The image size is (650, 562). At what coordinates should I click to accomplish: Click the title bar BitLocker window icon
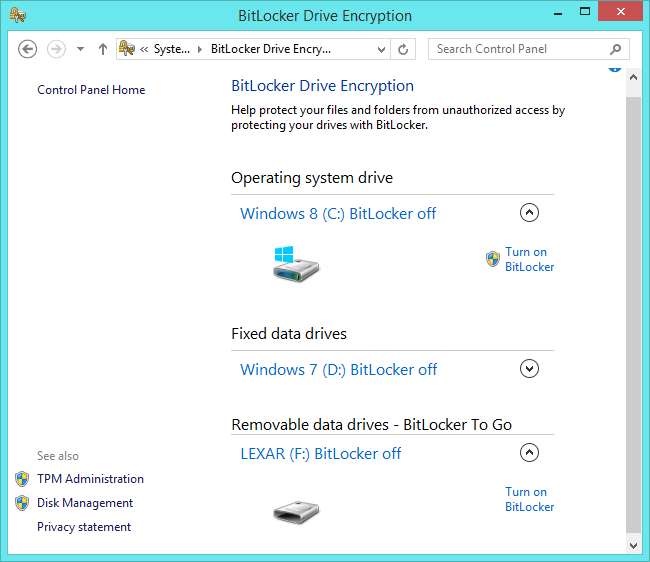tap(18, 15)
